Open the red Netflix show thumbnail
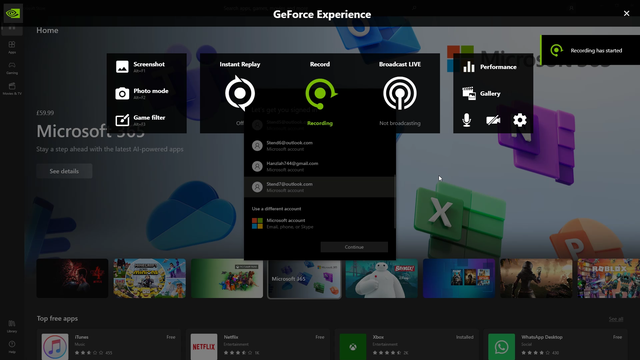 (72, 278)
